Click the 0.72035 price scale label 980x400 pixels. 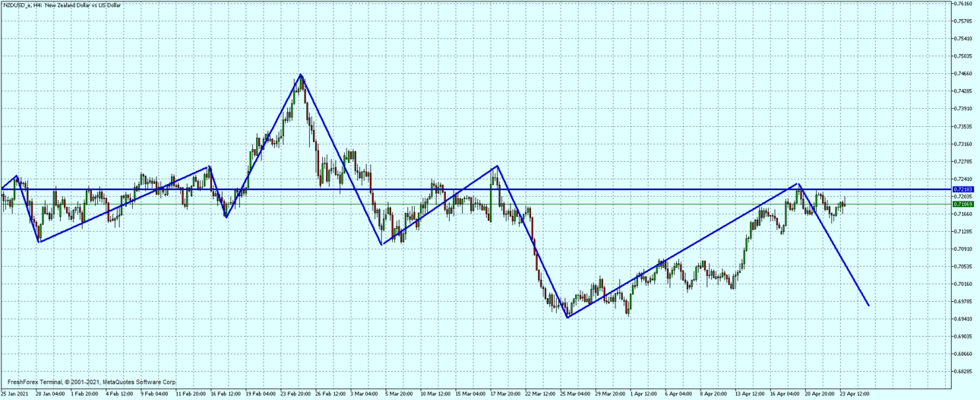[x=963, y=196]
